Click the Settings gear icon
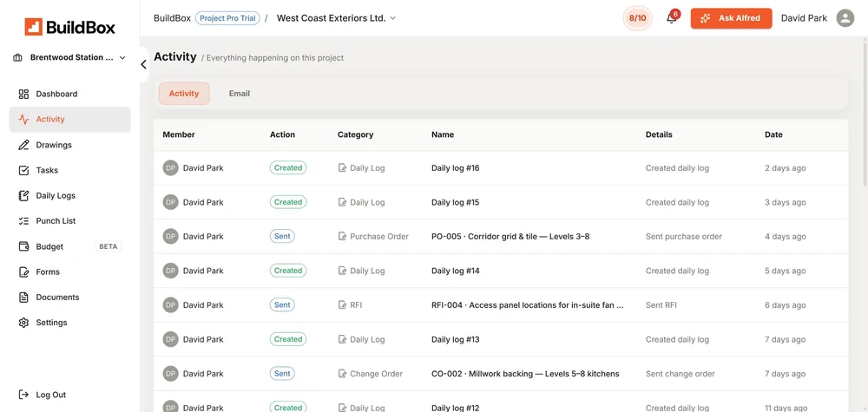This screenshot has width=868, height=412. click(23, 323)
